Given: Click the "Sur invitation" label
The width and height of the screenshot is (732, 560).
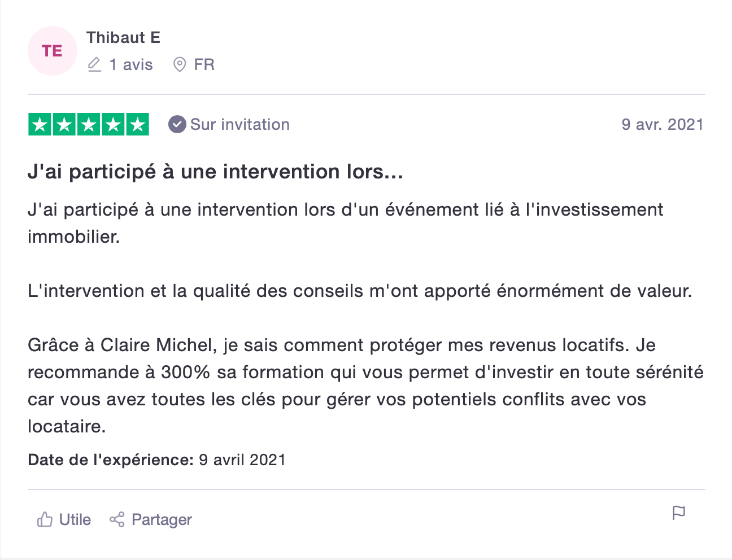Looking at the screenshot, I should tap(239, 125).
